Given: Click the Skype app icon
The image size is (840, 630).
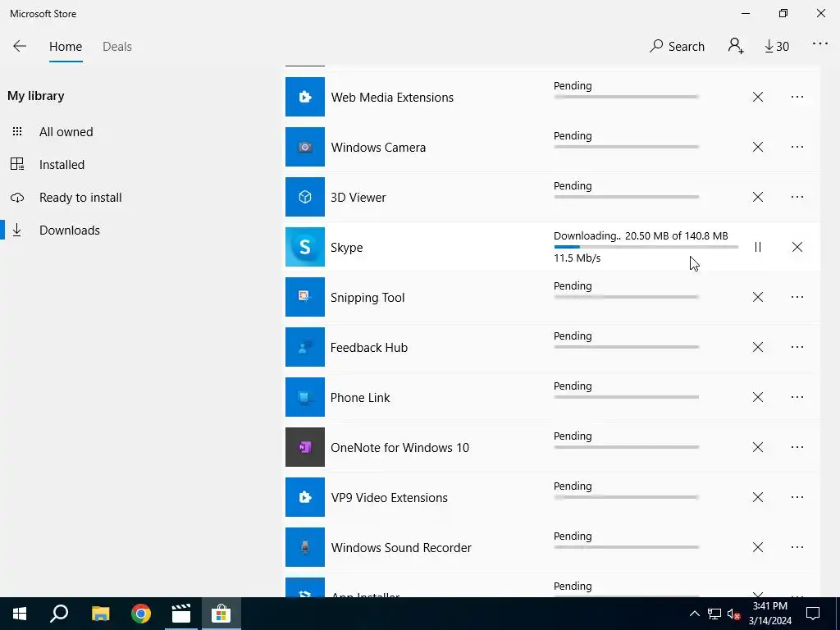Looking at the screenshot, I should 305,247.
